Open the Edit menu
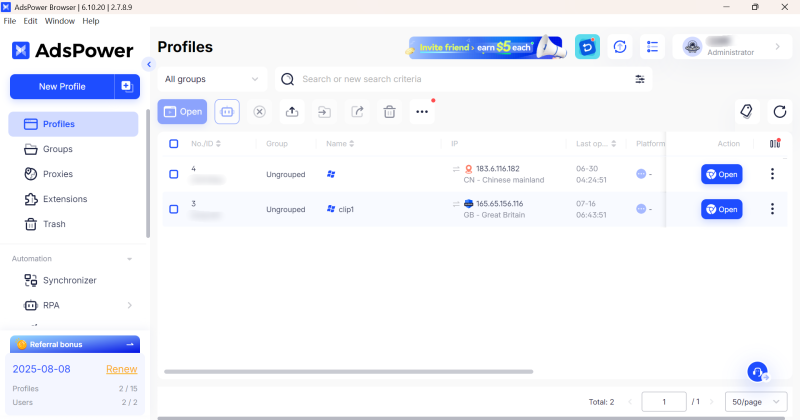Viewport: 800px width, 420px height. click(x=30, y=21)
